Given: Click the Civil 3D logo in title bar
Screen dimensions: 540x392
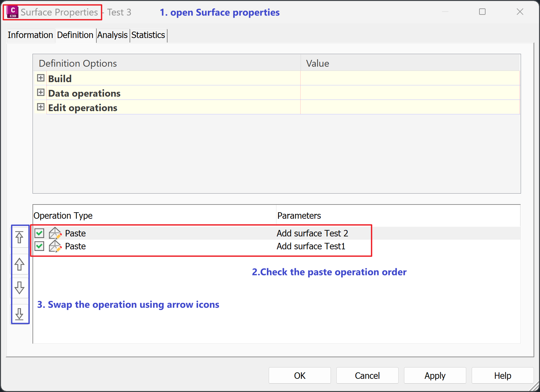Looking at the screenshot, I should coord(12,12).
